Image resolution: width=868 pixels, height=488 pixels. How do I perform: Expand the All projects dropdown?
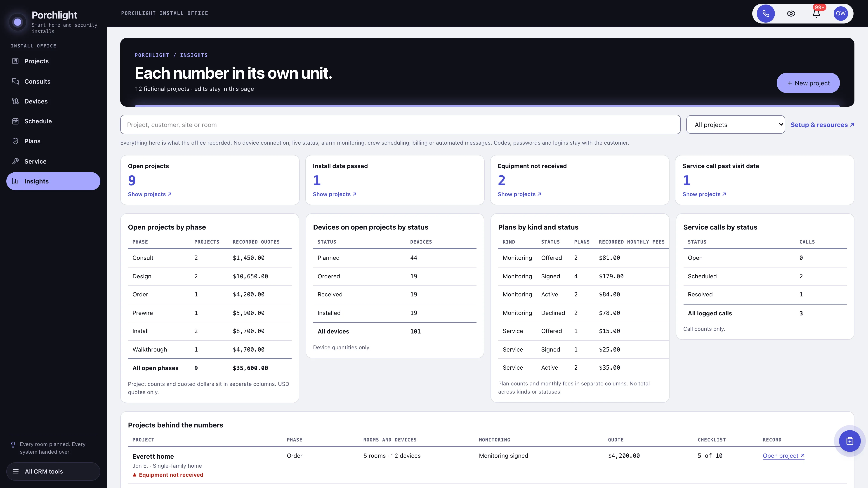click(736, 125)
